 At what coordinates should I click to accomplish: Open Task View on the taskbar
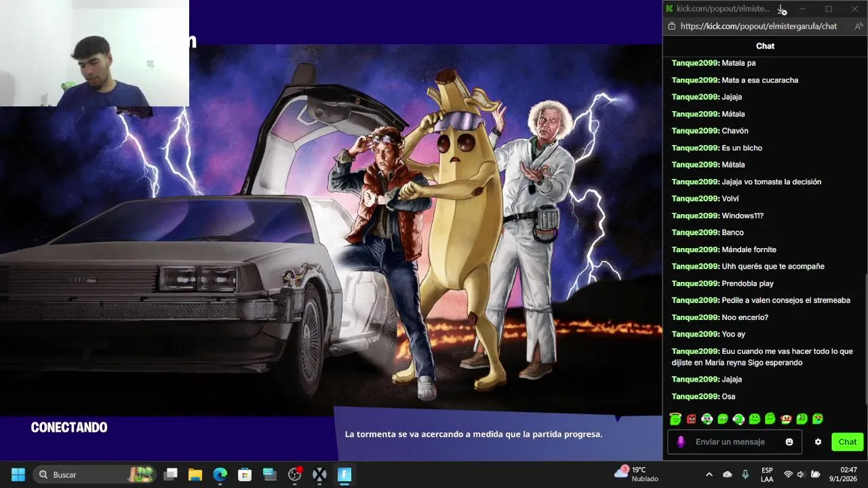coord(171,474)
